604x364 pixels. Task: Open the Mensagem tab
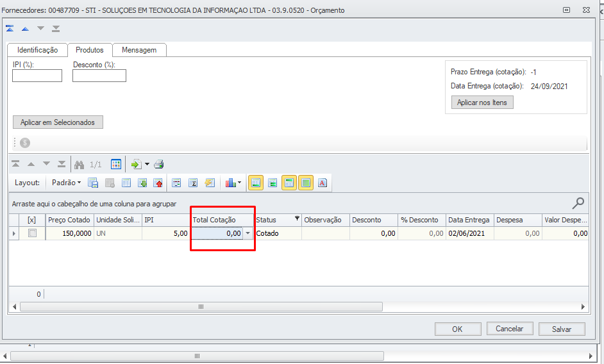[x=139, y=50]
